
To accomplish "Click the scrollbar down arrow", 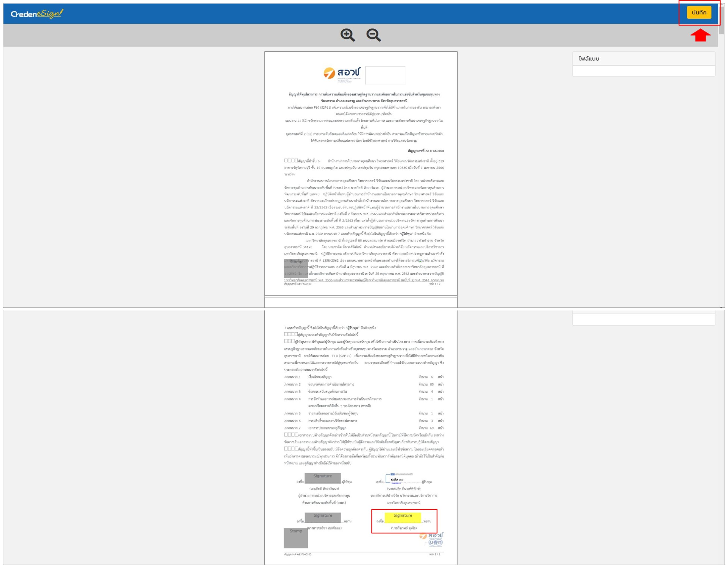I will tap(722, 307).
